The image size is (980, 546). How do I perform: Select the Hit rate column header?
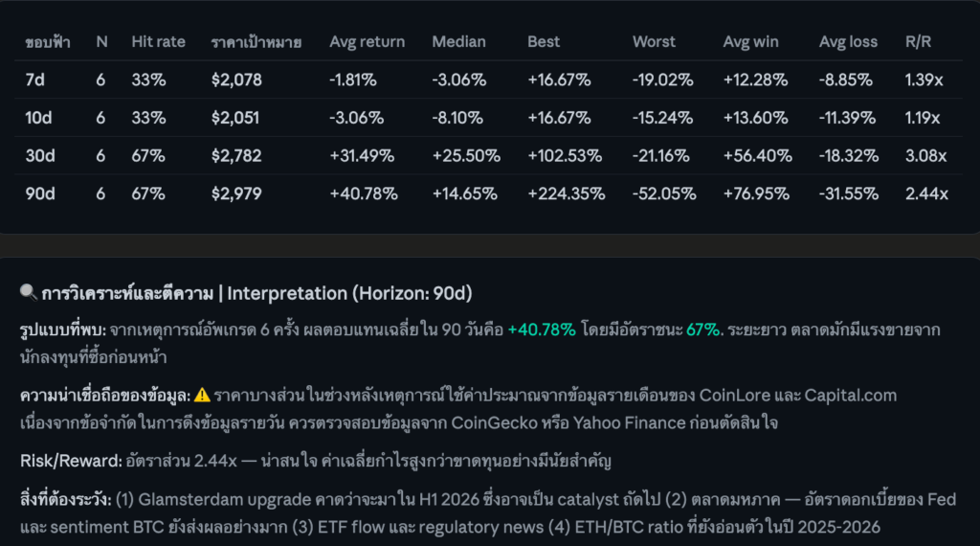click(x=158, y=42)
